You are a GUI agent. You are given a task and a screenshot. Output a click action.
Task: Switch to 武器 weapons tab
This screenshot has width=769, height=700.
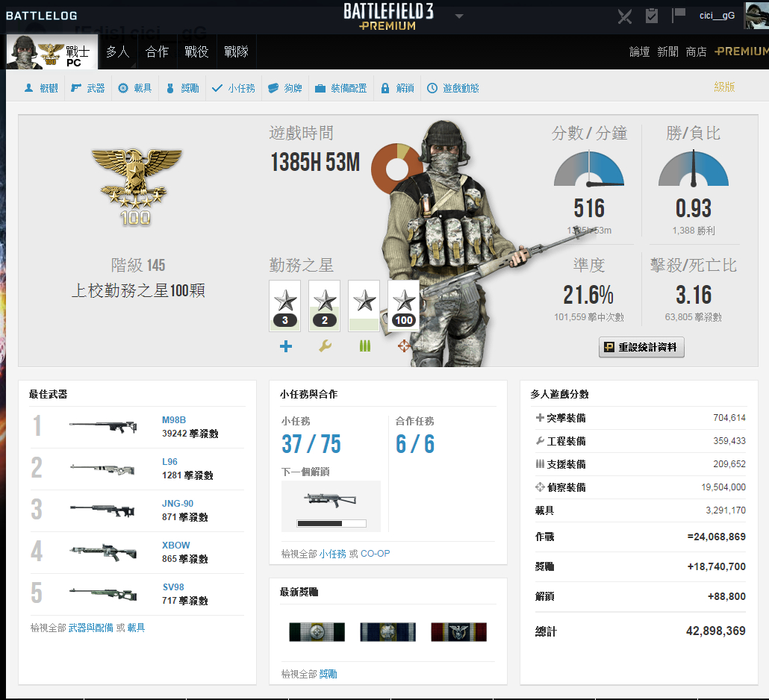point(88,88)
